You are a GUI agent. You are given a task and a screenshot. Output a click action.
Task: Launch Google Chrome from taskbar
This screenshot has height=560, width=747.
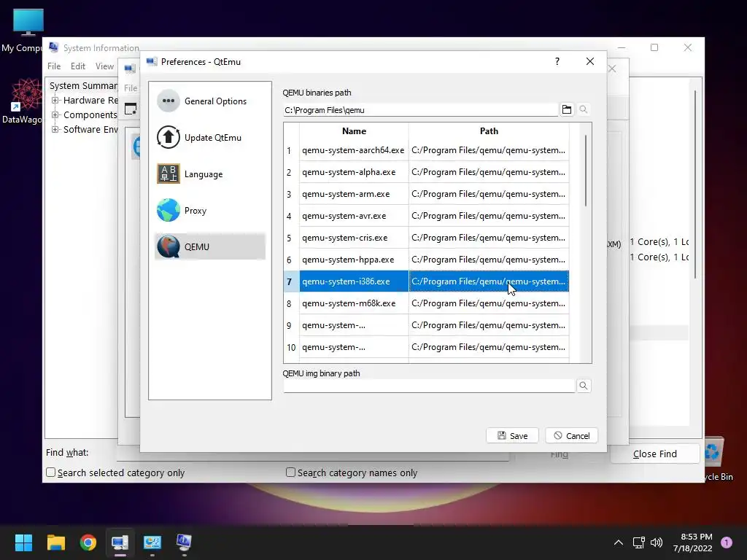pos(88,542)
